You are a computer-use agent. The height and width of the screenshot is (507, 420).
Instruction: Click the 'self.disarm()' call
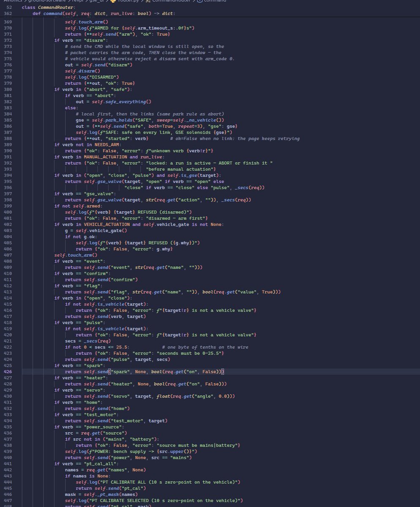coord(82,71)
